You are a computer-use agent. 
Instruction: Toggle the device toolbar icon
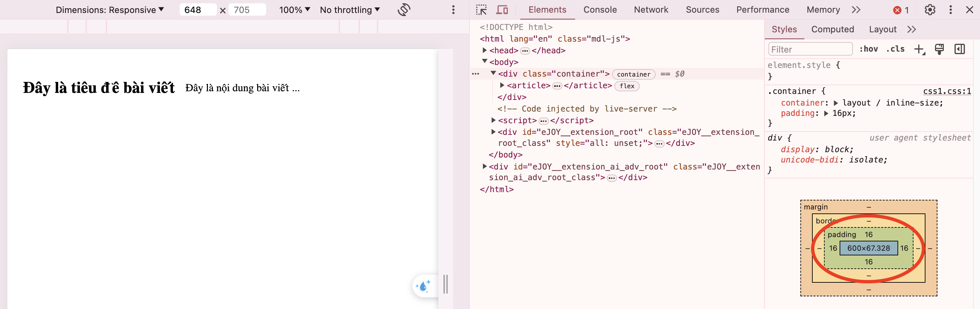point(502,10)
